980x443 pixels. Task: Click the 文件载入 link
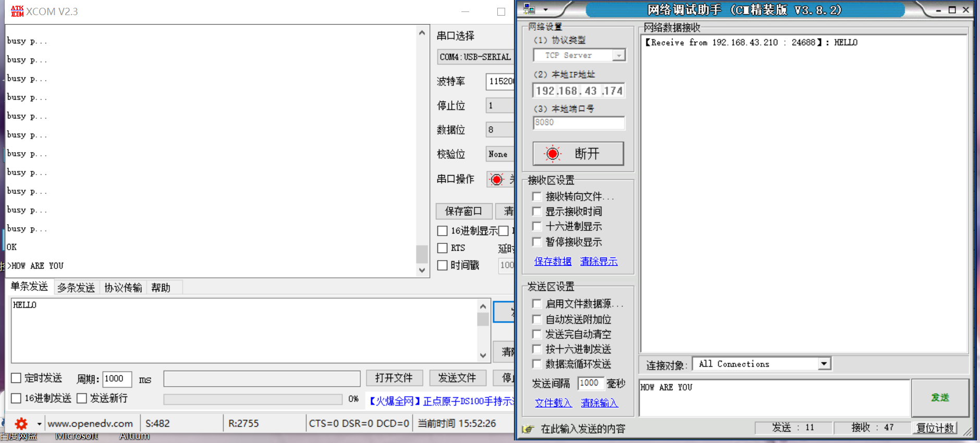coord(553,403)
